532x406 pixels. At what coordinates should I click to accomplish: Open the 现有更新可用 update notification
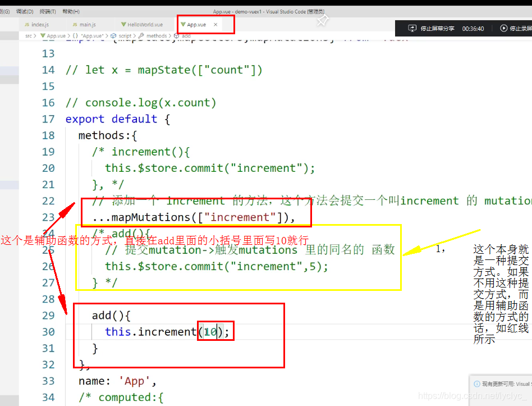tap(507, 384)
